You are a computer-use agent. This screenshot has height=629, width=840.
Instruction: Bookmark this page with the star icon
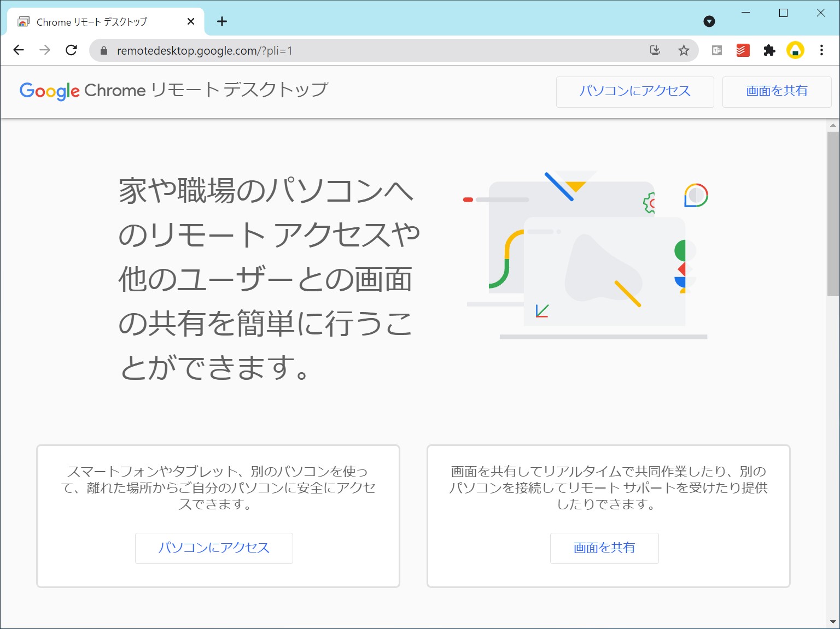point(684,50)
